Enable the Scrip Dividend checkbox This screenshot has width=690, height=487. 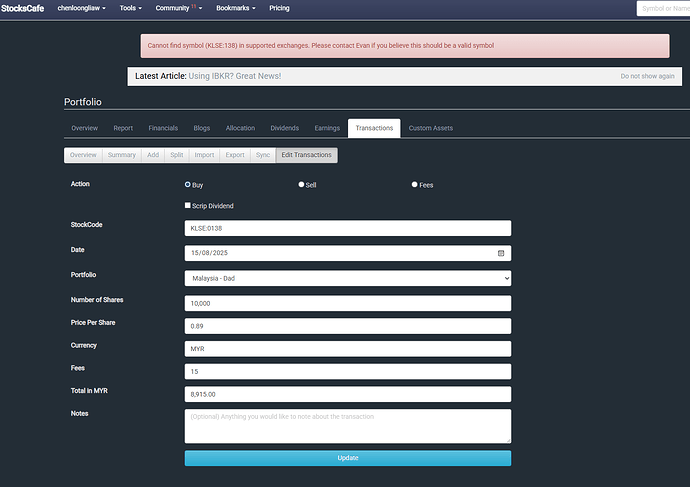click(x=188, y=206)
